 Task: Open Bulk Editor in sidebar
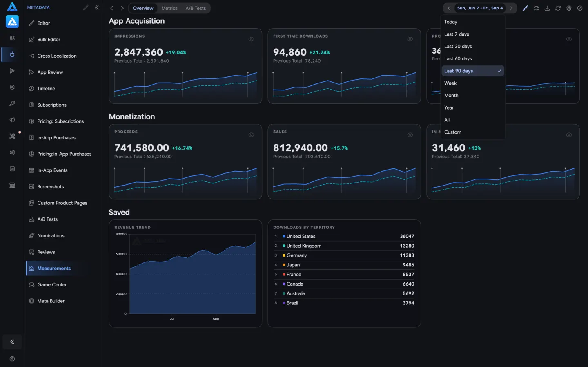point(62,40)
